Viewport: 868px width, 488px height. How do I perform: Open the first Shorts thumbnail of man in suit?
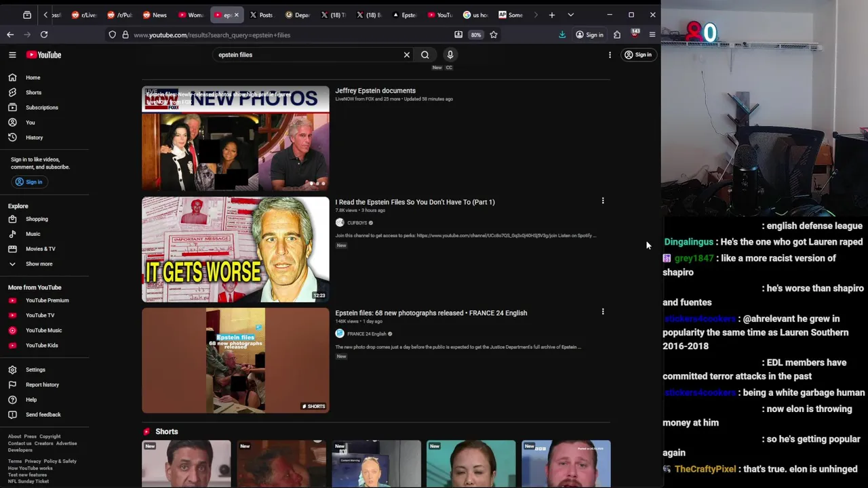point(186,464)
